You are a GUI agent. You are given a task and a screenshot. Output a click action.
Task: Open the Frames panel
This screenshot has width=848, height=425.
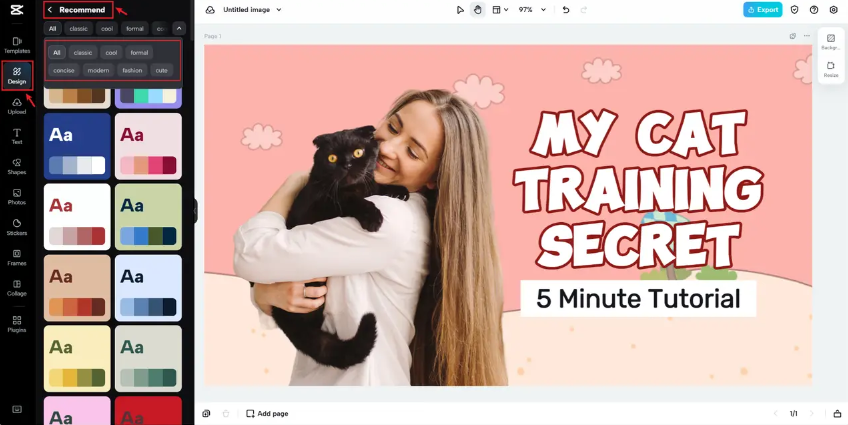tap(17, 257)
